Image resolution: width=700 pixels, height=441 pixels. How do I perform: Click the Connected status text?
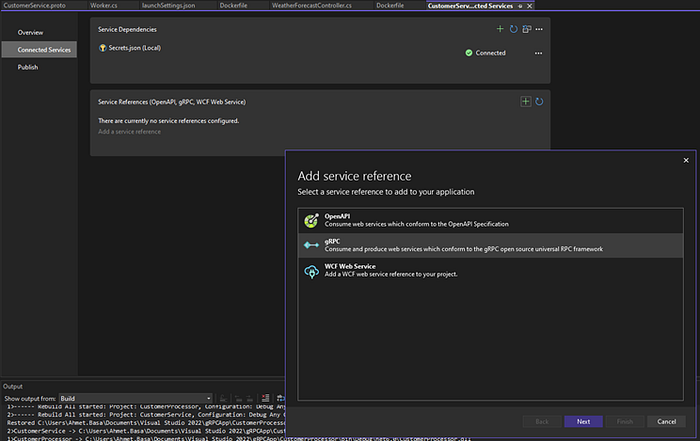pyautogui.click(x=491, y=53)
